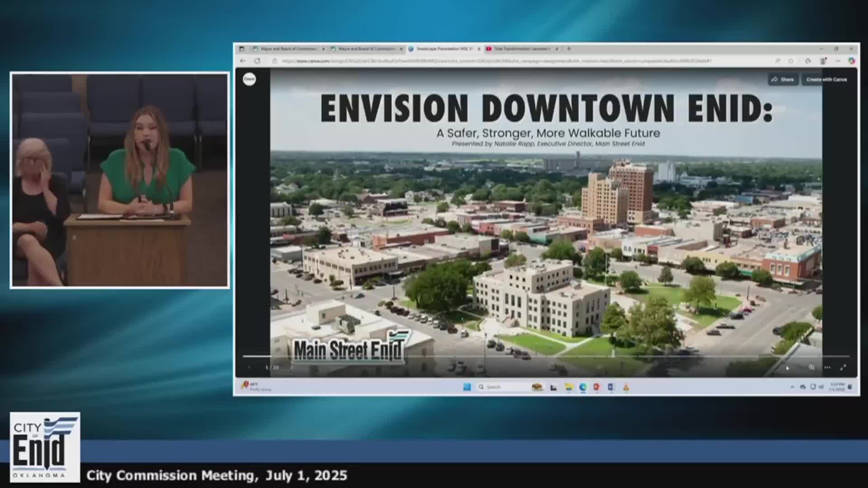Switch to Total Transformation YouTube tab
The height and width of the screenshot is (488, 868).
521,49
